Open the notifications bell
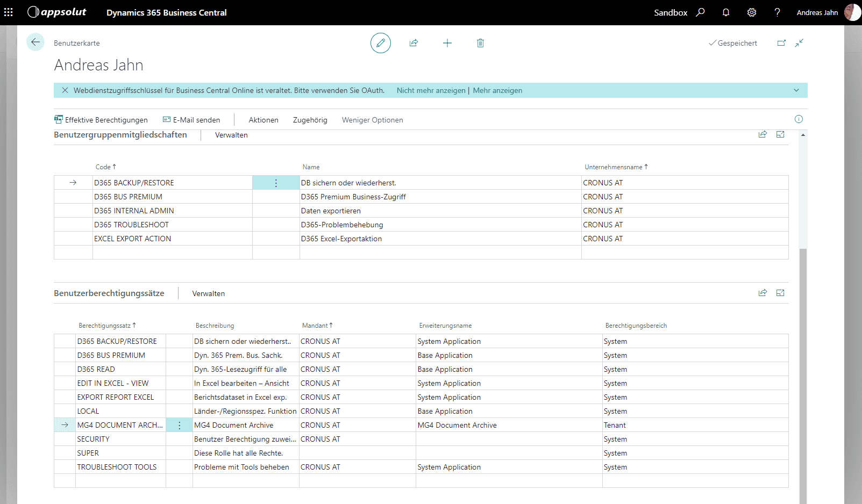 [x=725, y=12]
